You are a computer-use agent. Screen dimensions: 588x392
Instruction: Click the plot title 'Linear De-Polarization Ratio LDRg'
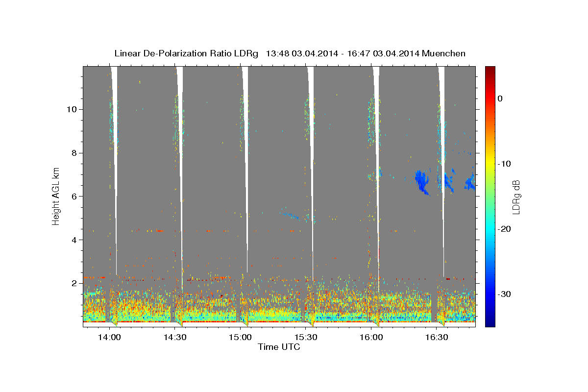[186, 53]
